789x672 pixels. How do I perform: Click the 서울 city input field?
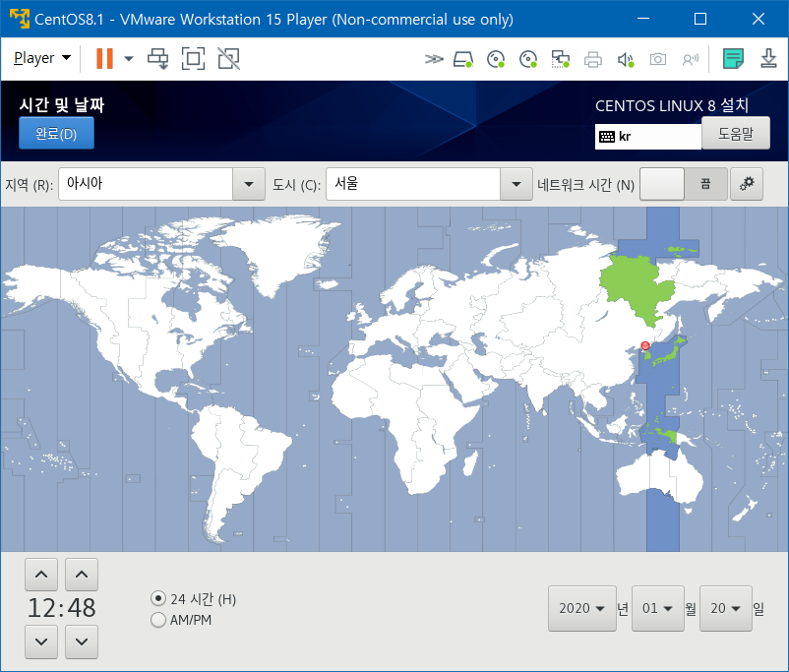coord(413,184)
